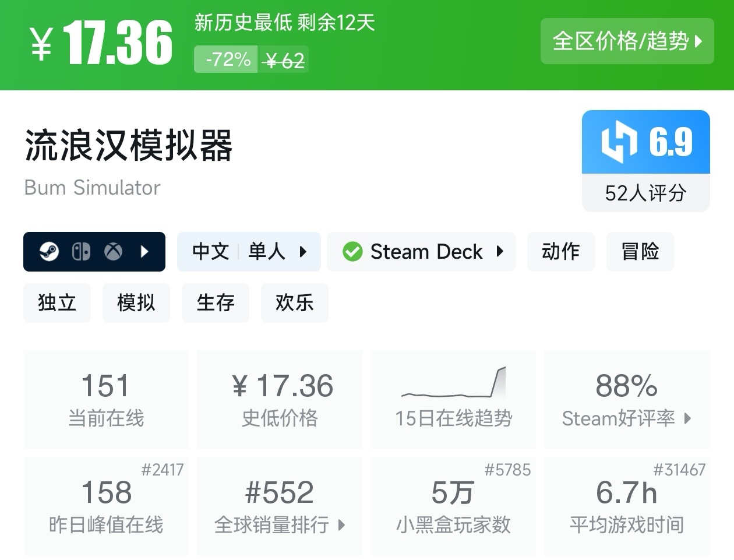Expand Steam Deck compatibility arrow

click(500, 252)
